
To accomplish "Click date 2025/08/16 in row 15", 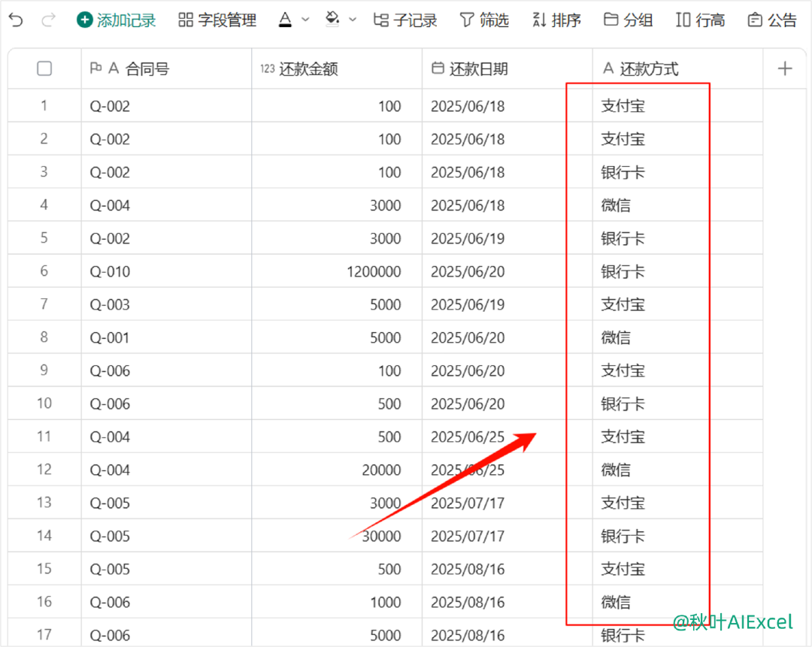I will (507, 569).
